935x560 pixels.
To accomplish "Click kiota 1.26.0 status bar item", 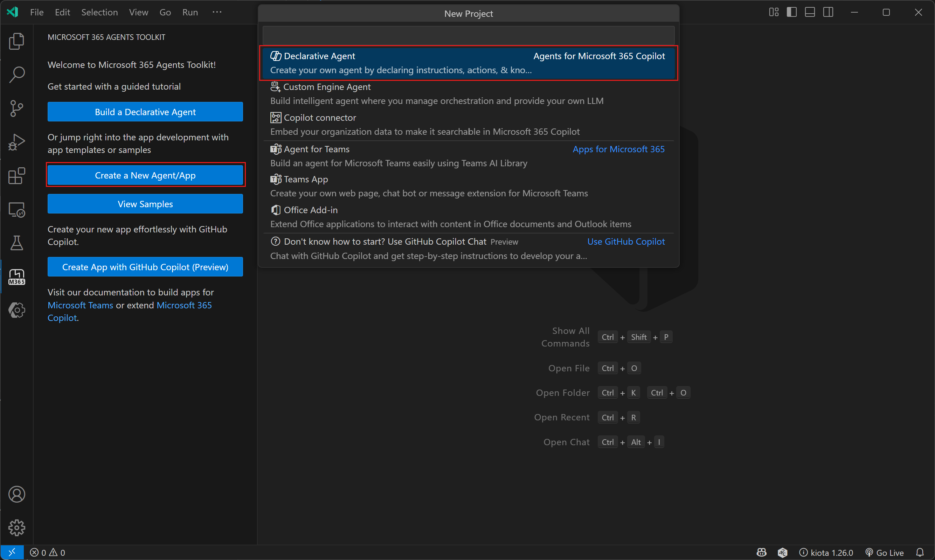I will pos(826,552).
